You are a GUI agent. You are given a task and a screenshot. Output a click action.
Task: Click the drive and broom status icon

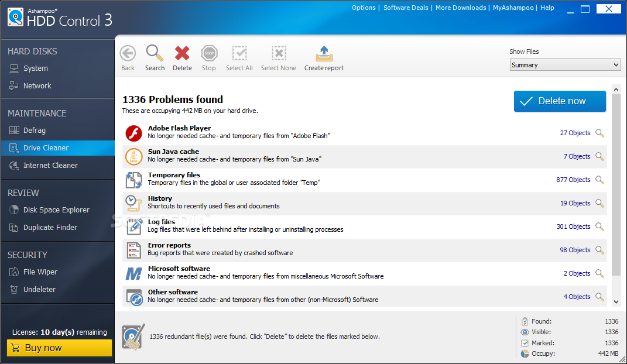[133, 337]
